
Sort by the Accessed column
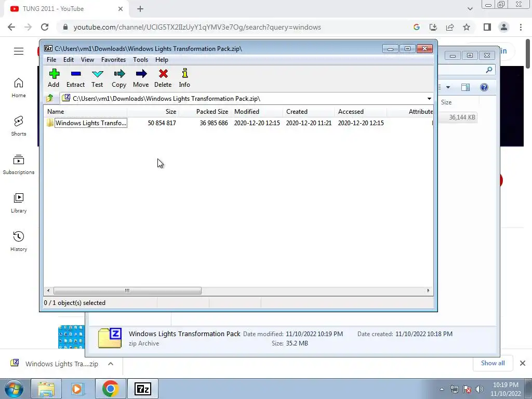coord(361,112)
